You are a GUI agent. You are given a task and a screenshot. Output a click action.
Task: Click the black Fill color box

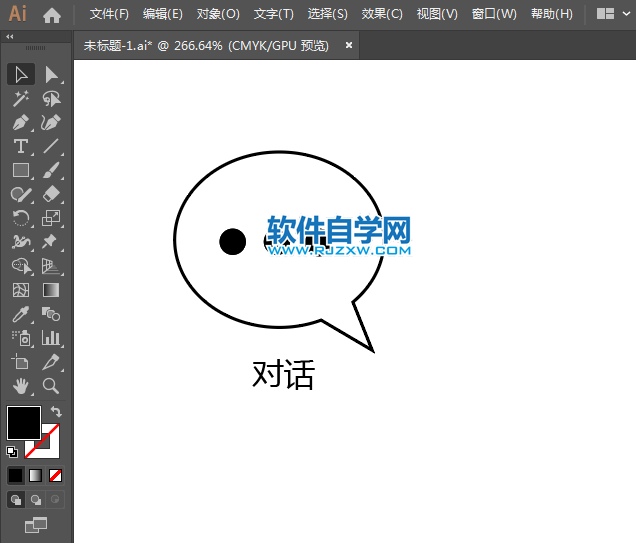(24, 423)
